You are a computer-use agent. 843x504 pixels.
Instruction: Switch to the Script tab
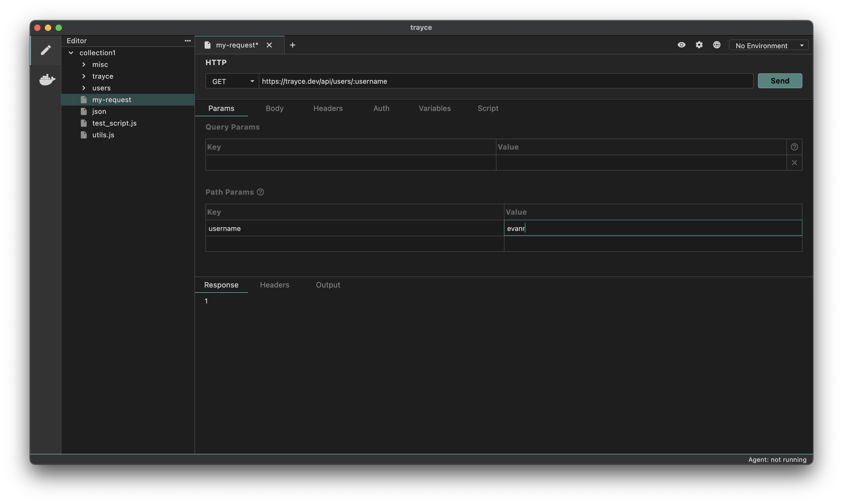[488, 108]
